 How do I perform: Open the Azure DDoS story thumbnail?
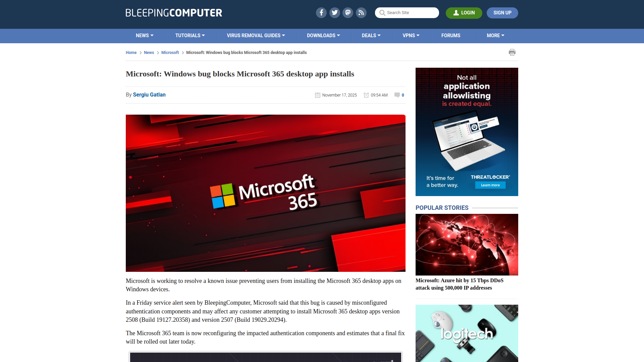[467, 244]
